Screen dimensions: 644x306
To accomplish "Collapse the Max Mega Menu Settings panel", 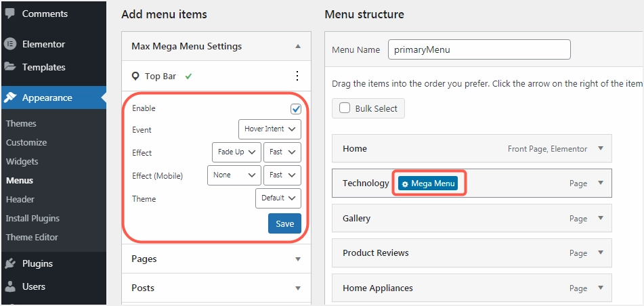I will coord(298,47).
